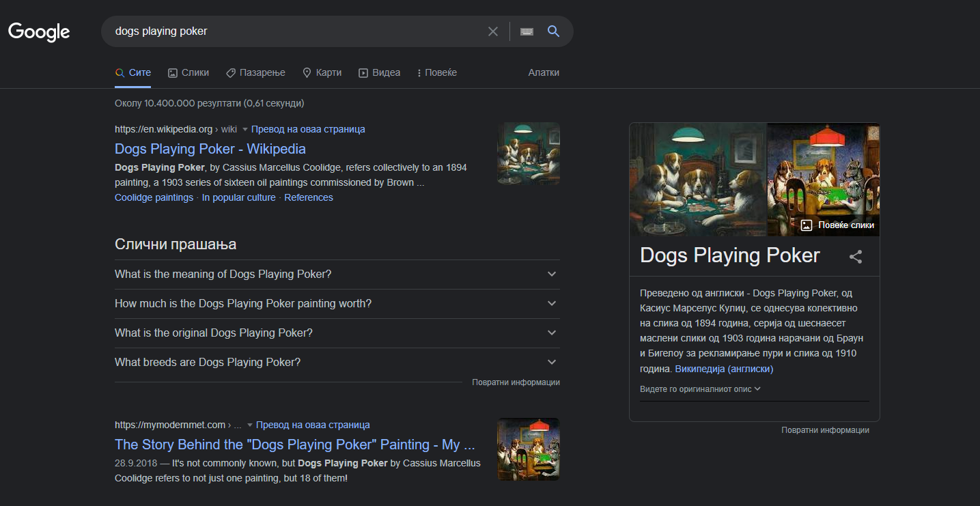Translate the Wikipedia result page
Viewport: 980px width, 506px height.
click(x=308, y=129)
